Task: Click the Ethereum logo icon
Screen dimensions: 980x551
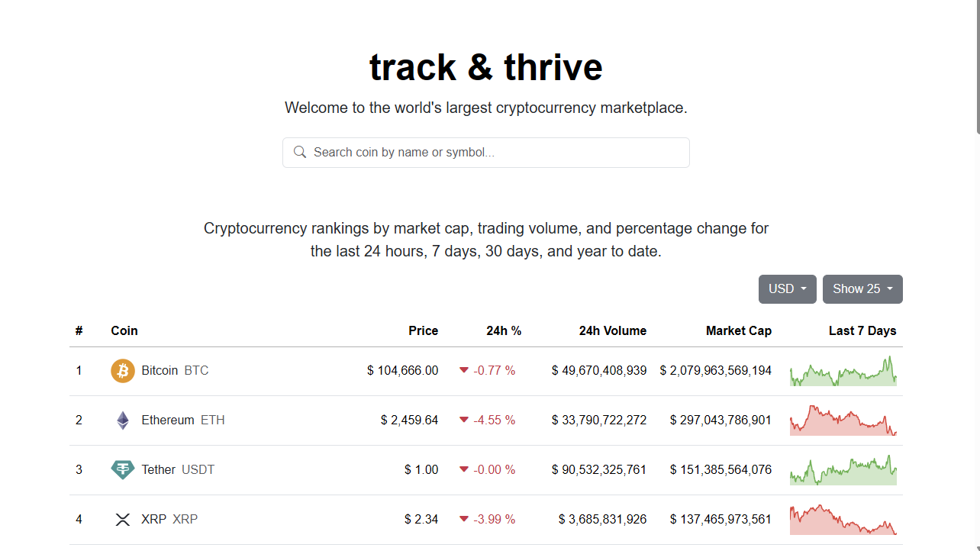Action: [123, 420]
